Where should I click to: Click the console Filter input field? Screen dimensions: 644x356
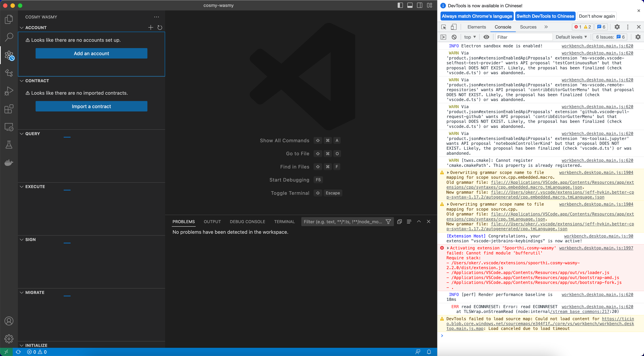(524, 37)
